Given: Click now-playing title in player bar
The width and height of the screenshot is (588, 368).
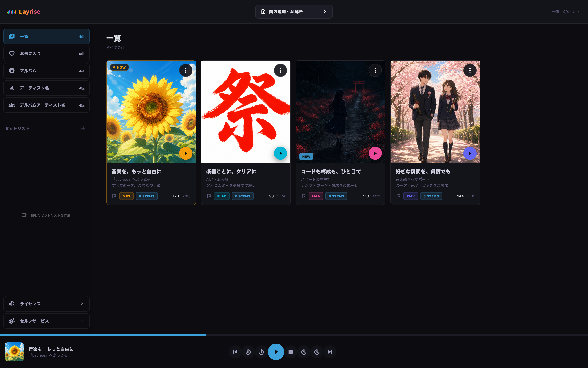Looking at the screenshot, I should [x=51, y=349].
